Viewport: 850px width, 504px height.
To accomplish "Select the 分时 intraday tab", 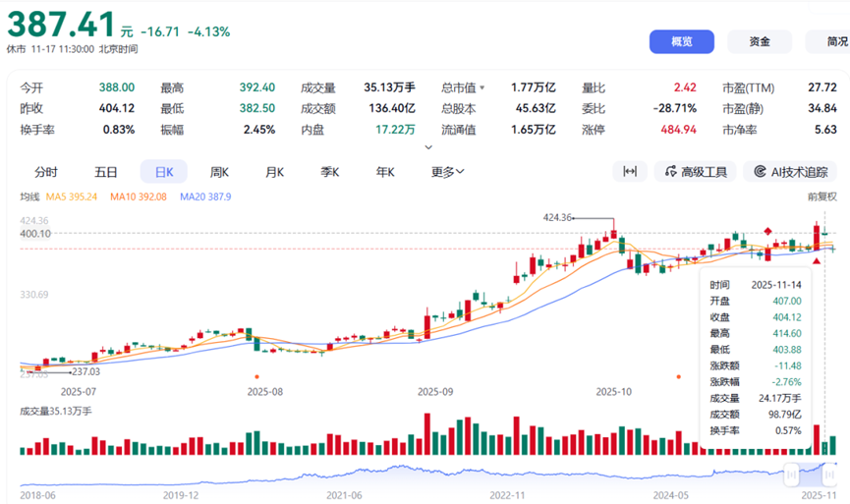I will (x=46, y=172).
